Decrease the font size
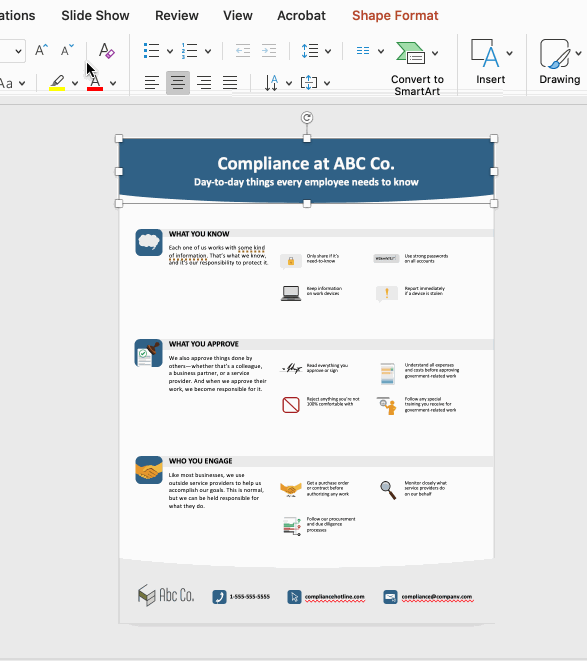The image size is (587, 661). tap(67, 51)
